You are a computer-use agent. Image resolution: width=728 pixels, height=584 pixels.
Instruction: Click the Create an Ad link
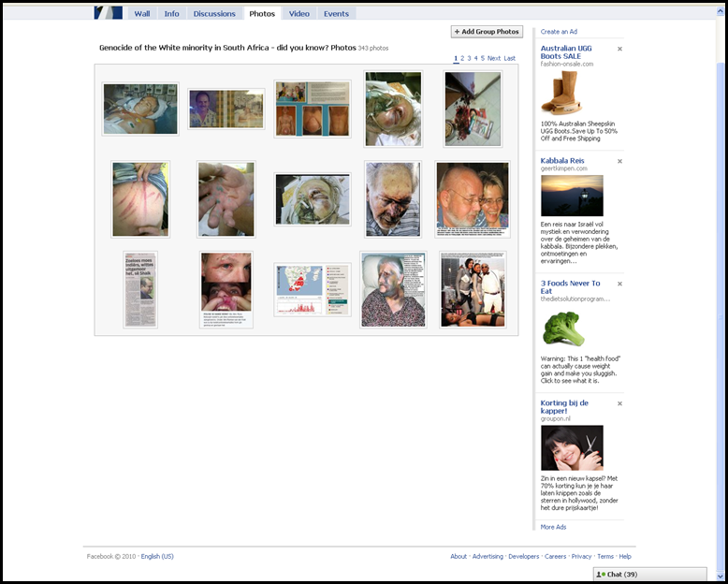point(559,32)
